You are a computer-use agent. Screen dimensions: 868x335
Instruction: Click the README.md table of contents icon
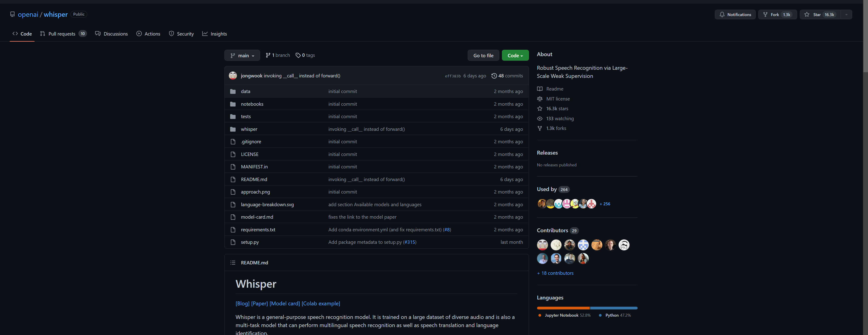point(232,263)
